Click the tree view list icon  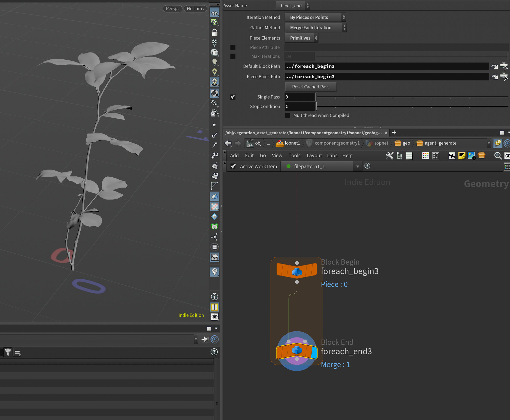[x=399, y=156]
